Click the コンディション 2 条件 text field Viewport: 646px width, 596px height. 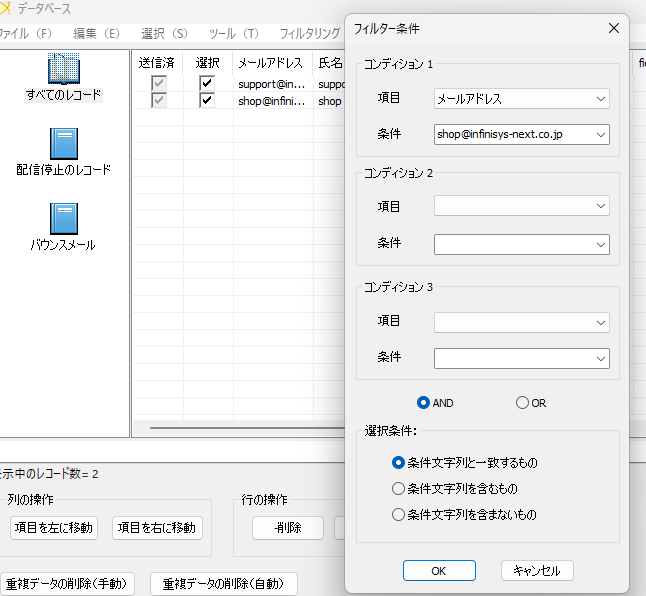click(513, 245)
